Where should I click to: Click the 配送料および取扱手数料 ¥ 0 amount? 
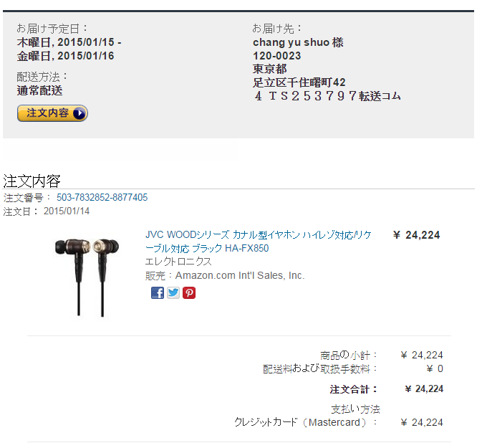click(435, 368)
